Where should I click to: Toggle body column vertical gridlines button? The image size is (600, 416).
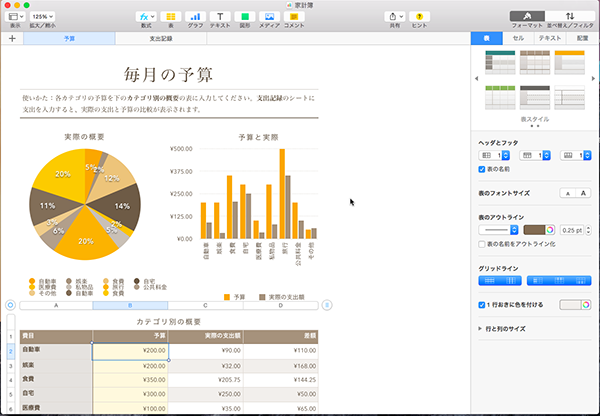(511, 281)
